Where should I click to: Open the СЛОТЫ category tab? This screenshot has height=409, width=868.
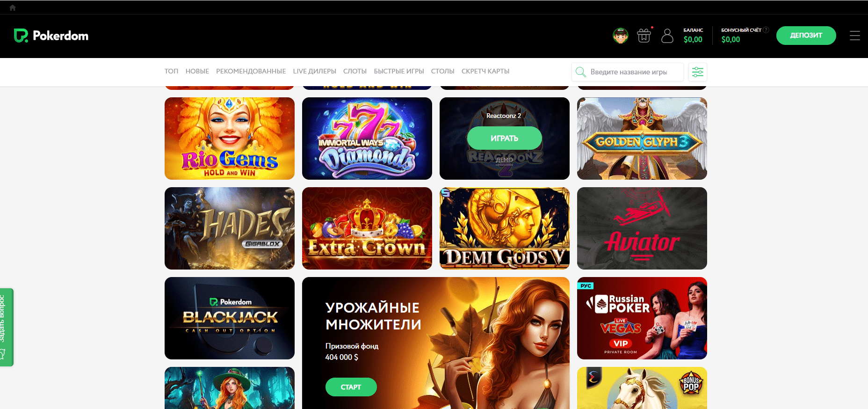355,71
